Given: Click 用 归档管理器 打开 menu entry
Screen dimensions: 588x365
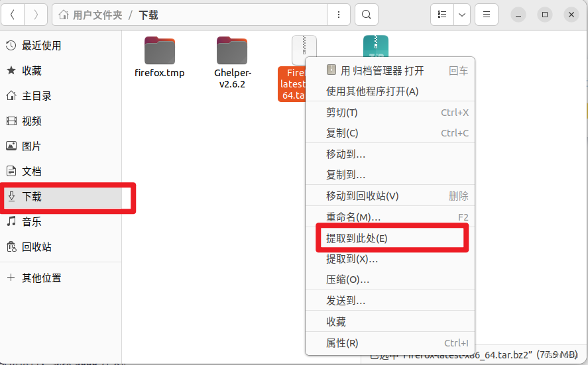Looking at the screenshot, I should coord(375,71).
